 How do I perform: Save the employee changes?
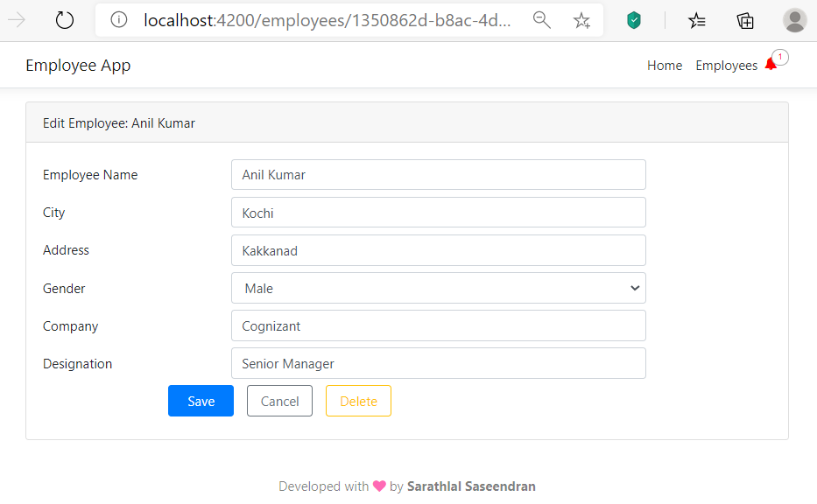point(201,401)
